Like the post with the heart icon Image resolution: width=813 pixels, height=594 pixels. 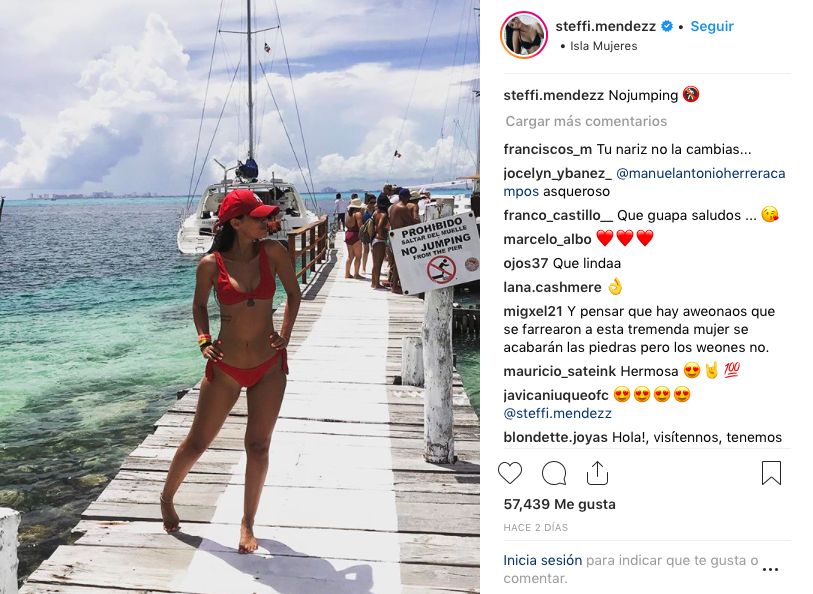click(x=510, y=473)
